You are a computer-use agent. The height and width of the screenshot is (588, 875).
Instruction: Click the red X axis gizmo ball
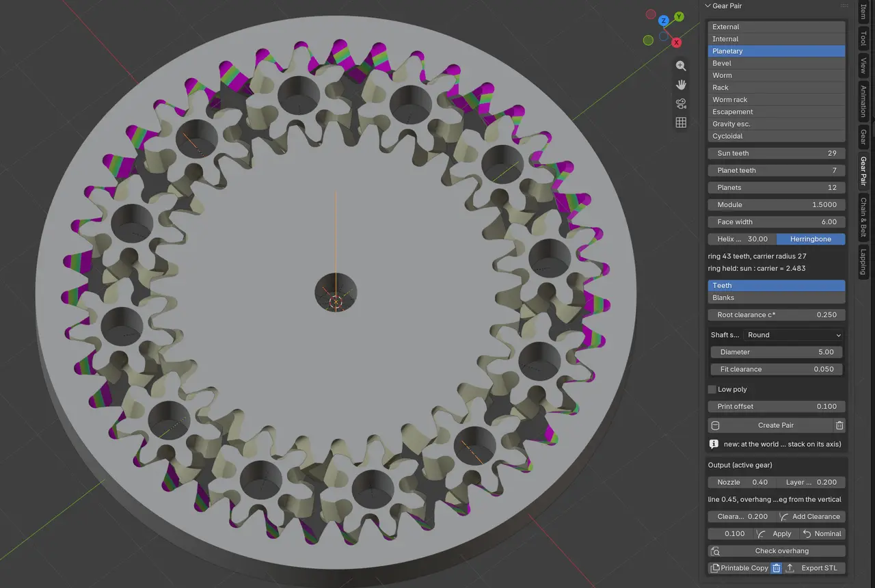[677, 42]
